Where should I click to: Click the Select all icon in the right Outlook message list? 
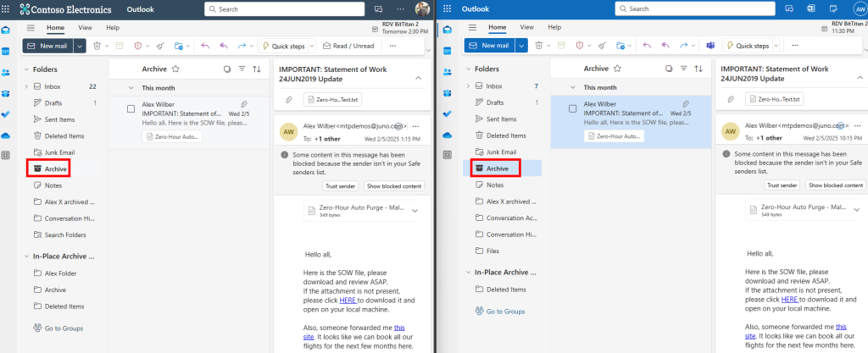[669, 69]
